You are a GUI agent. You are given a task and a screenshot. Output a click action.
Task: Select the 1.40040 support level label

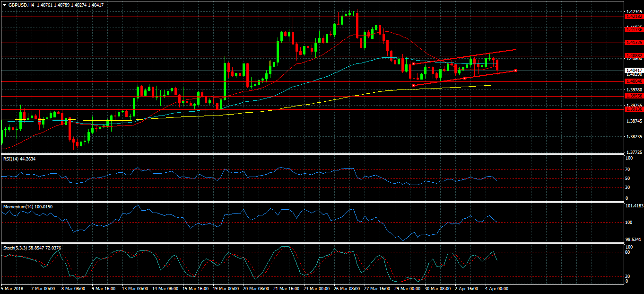click(x=633, y=81)
